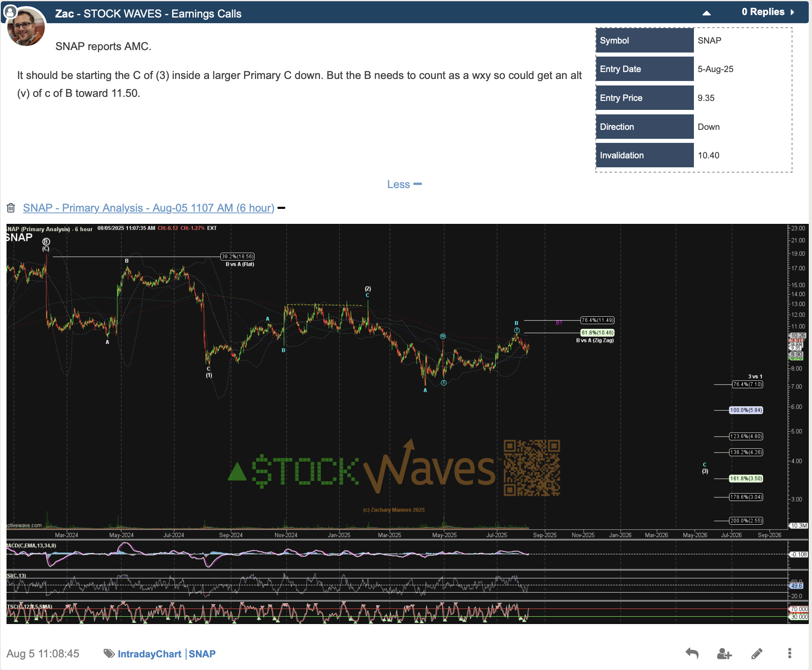Reply to the post with the arrow icon
This screenshot has height=670, width=812.
pos(692,653)
